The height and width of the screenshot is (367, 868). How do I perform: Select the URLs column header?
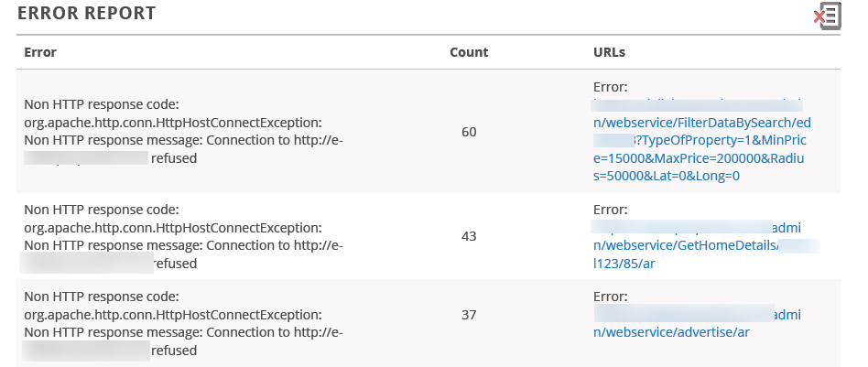609,52
